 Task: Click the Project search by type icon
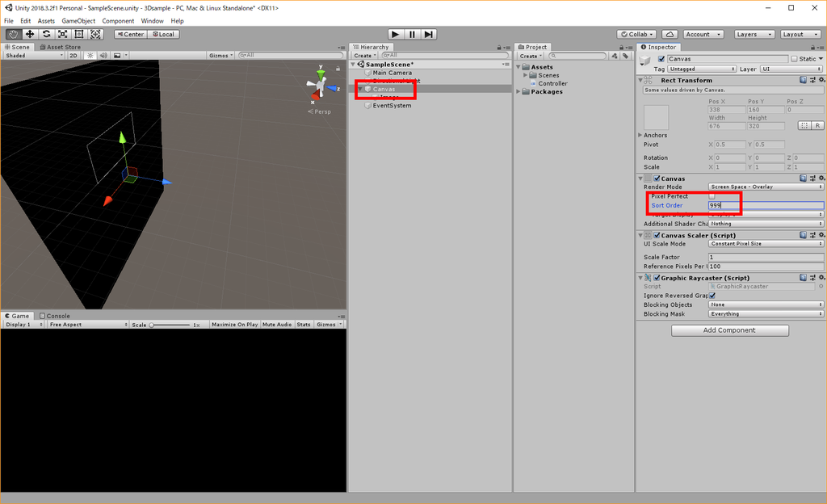click(615, 56)
